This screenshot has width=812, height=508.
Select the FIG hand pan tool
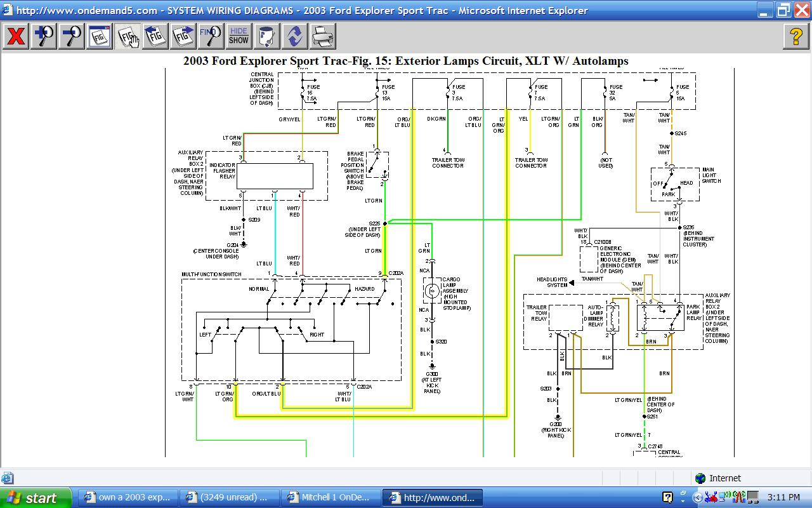tap(128, 36)
